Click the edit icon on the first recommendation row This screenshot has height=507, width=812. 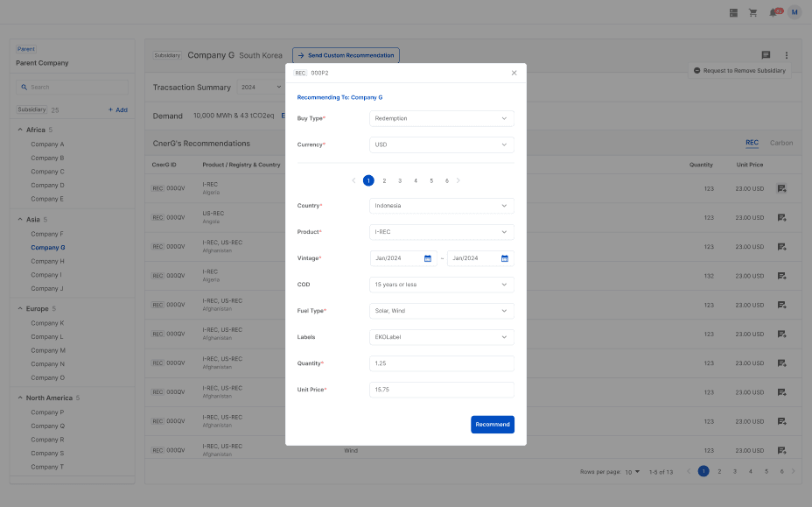tap(780, 187)
